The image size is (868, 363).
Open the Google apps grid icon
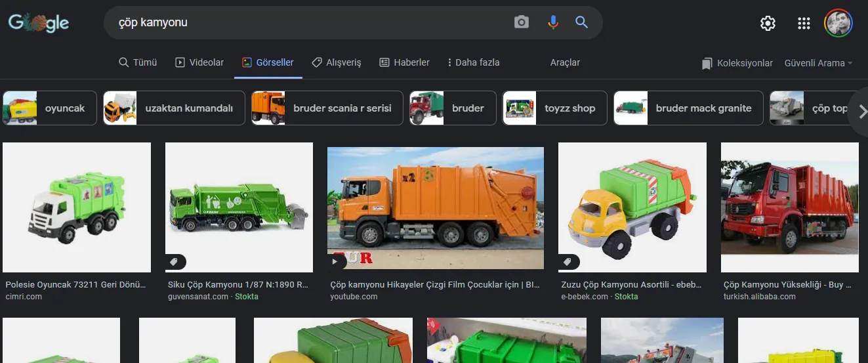pos(804,24)
